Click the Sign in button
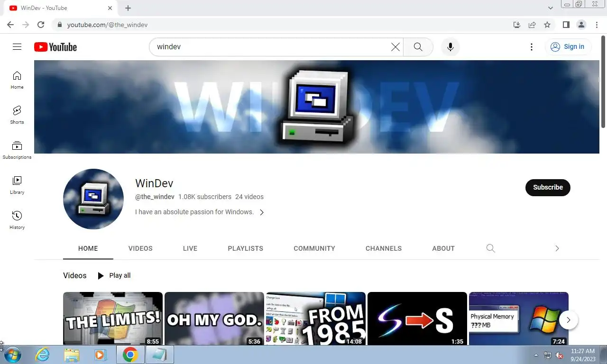Viewport: 607px width, 364px height. click(568, 46)
